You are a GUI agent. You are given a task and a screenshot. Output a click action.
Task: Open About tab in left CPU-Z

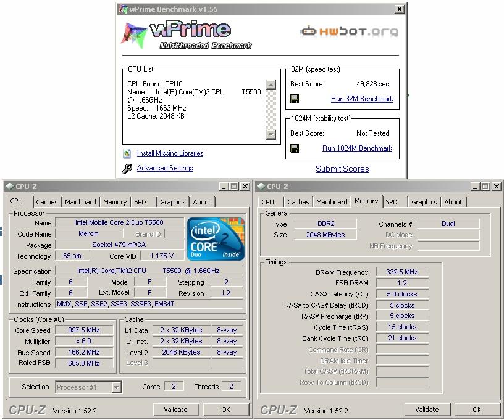click(x=201, y=202)
